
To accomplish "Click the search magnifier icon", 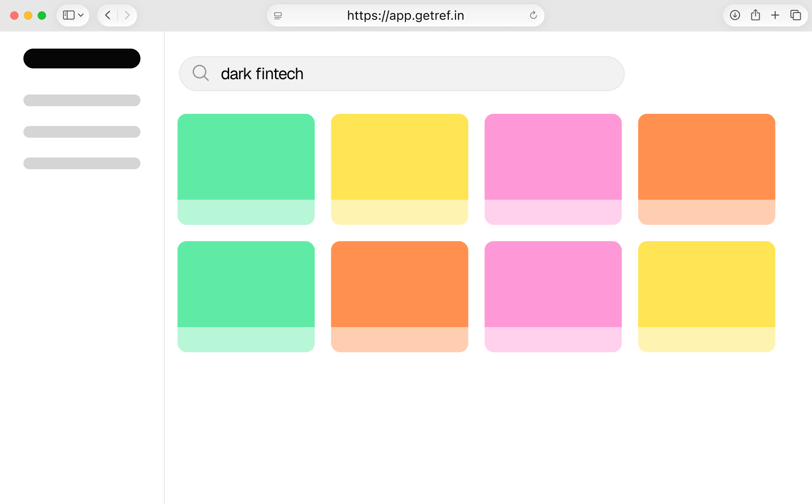I will click(x=201, y=73).
